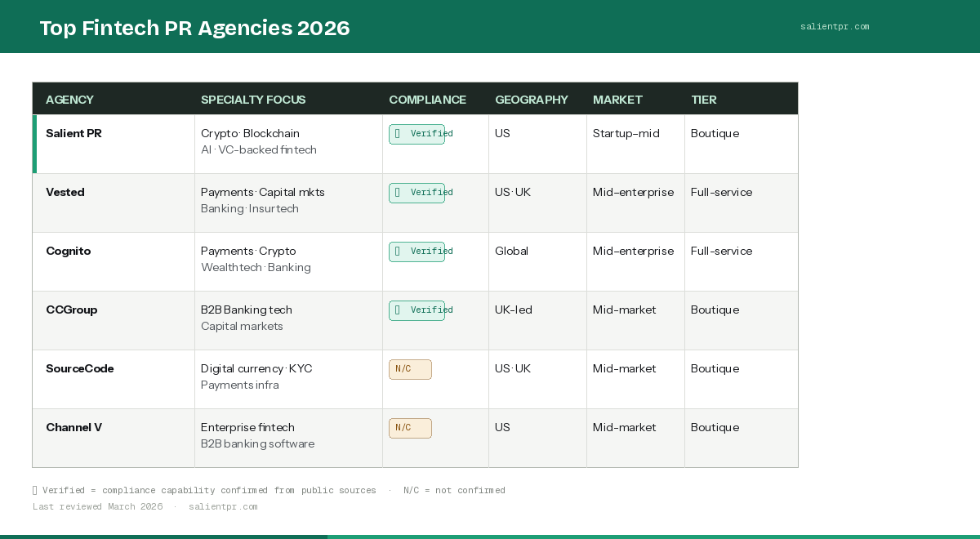Click the green accent bar beside Salient PR

coord(33,144)
